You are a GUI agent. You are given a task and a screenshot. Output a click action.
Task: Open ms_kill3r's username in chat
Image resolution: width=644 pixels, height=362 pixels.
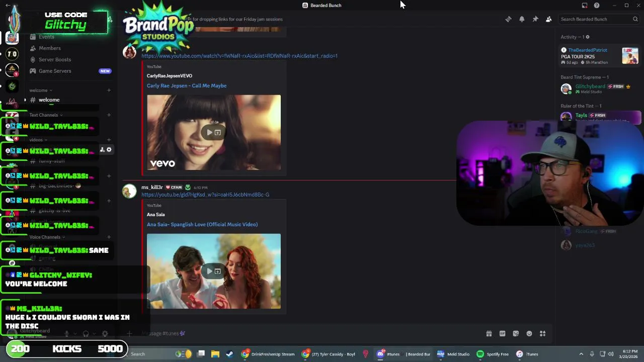pos(152,188)
